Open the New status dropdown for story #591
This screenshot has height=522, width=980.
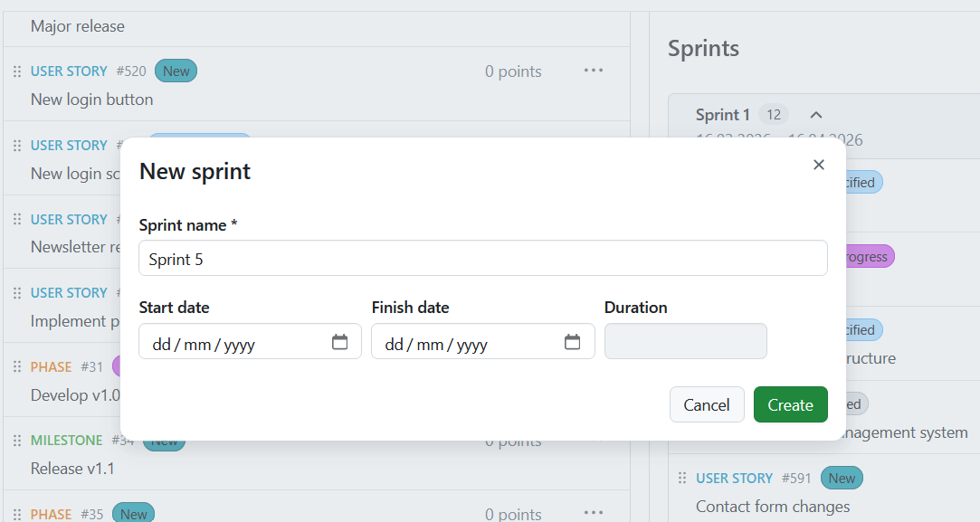click(841, 477)
